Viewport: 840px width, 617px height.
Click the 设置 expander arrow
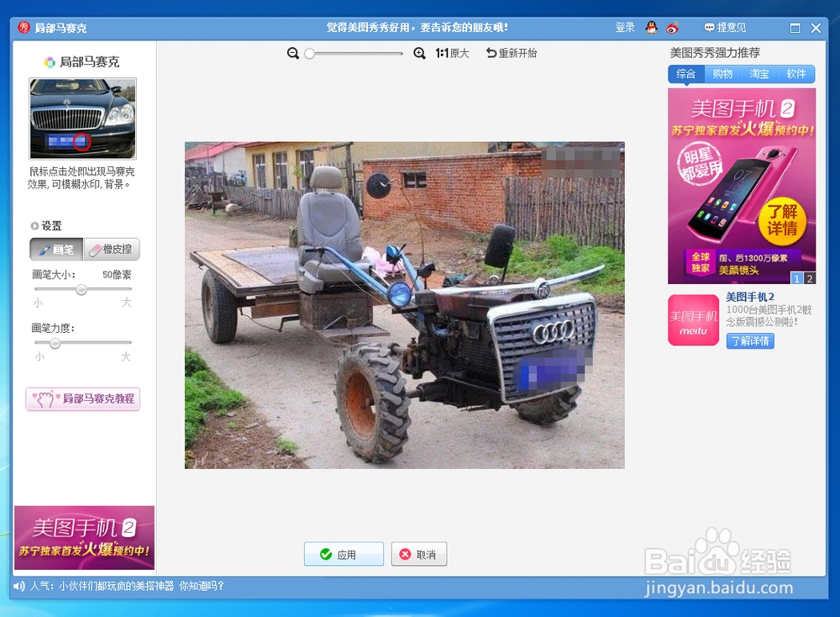tap(34, 226)
